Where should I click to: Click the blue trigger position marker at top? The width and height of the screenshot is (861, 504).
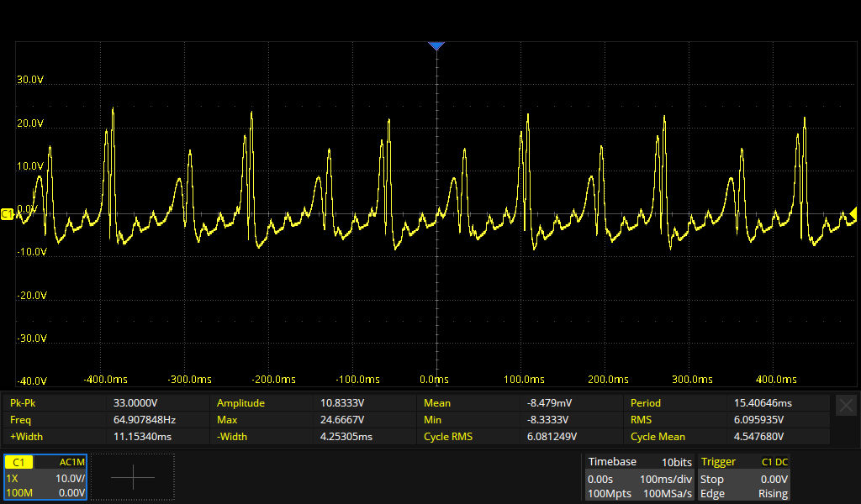pos(436,46)
